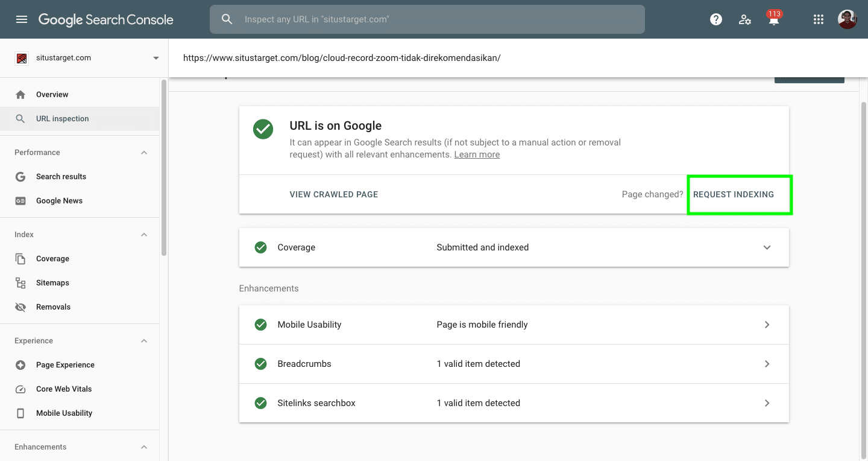Click the Removals crossed-eye icon
Image resolution: width=868 pixels, height=461 pixels.
20,307
